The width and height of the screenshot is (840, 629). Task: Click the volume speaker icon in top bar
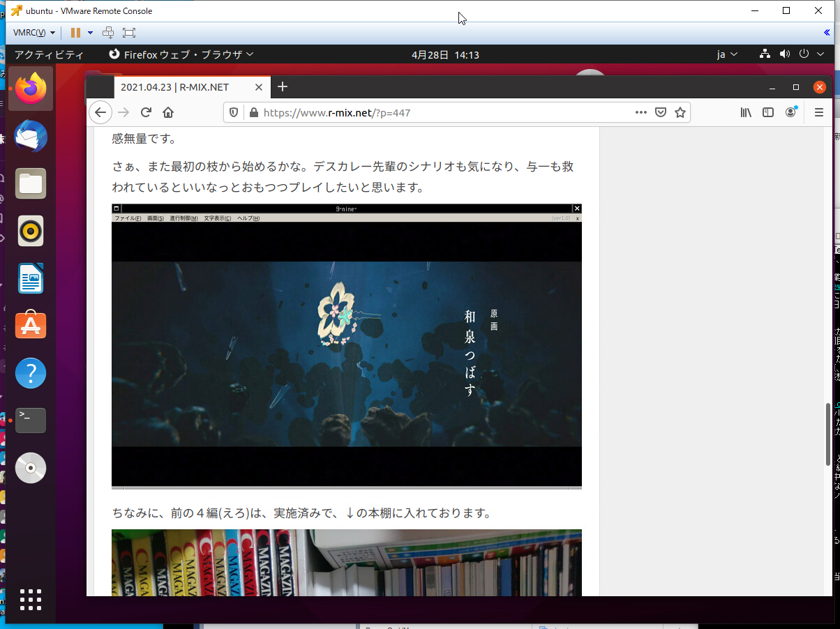(785, 54)
